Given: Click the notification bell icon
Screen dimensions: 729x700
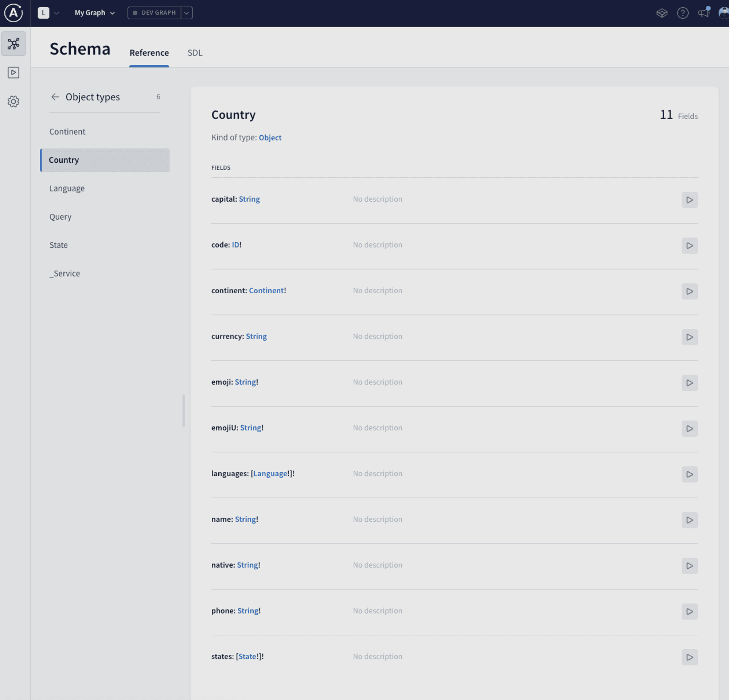Looking at the screenshot, I should [704, 12].
